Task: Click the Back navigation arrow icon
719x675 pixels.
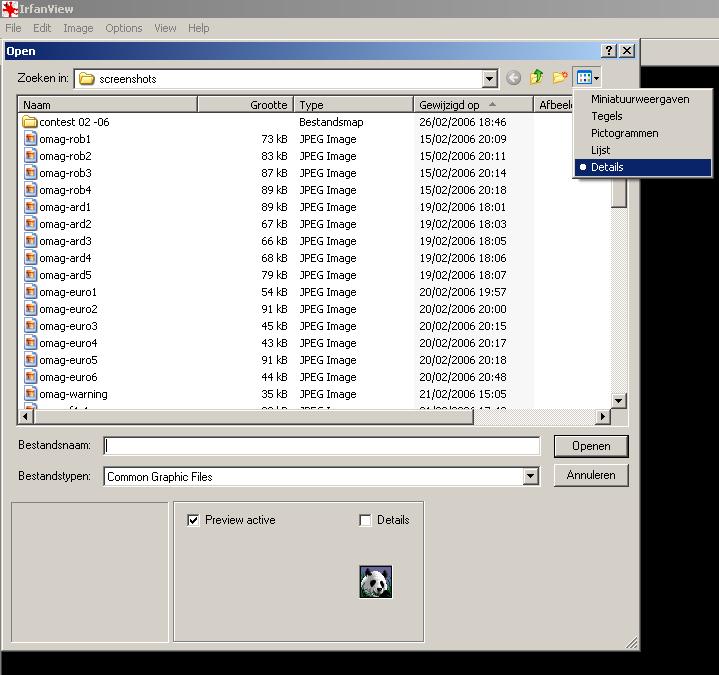Action: 513,78
